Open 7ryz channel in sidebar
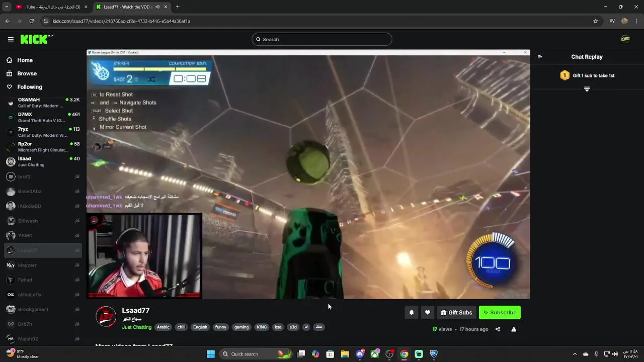 click(x=43, y=132)
